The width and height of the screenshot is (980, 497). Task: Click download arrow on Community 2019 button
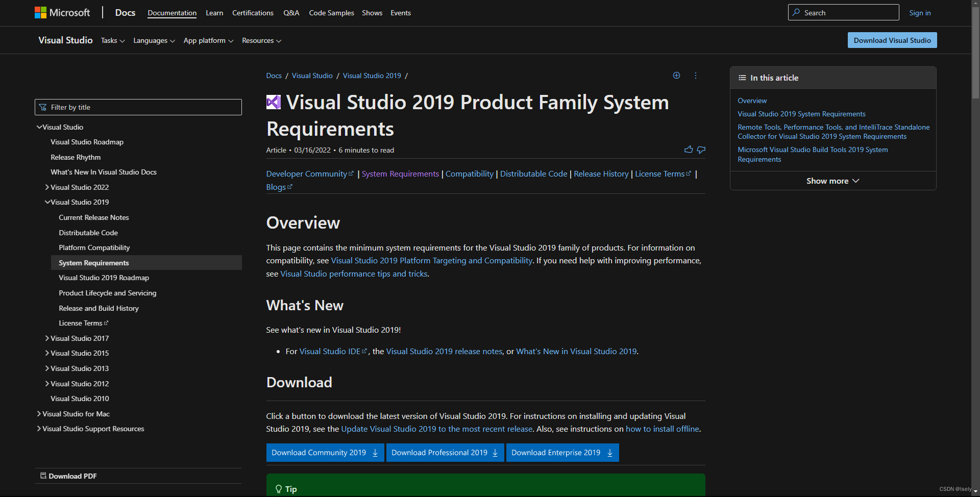(375, 453)
